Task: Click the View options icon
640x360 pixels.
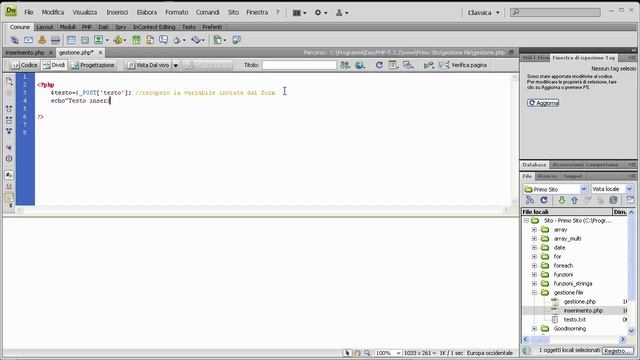Action: (x=393, y=65)
